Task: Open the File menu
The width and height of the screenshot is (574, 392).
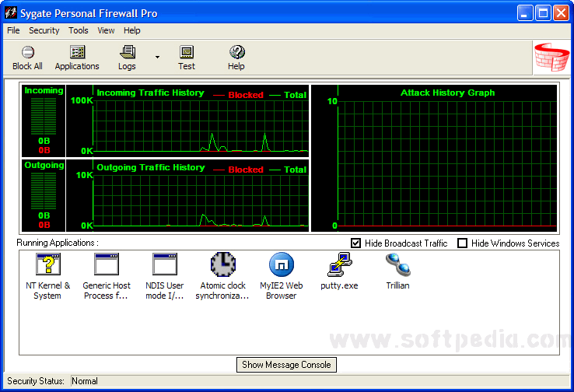Action: tap(13, 30)
